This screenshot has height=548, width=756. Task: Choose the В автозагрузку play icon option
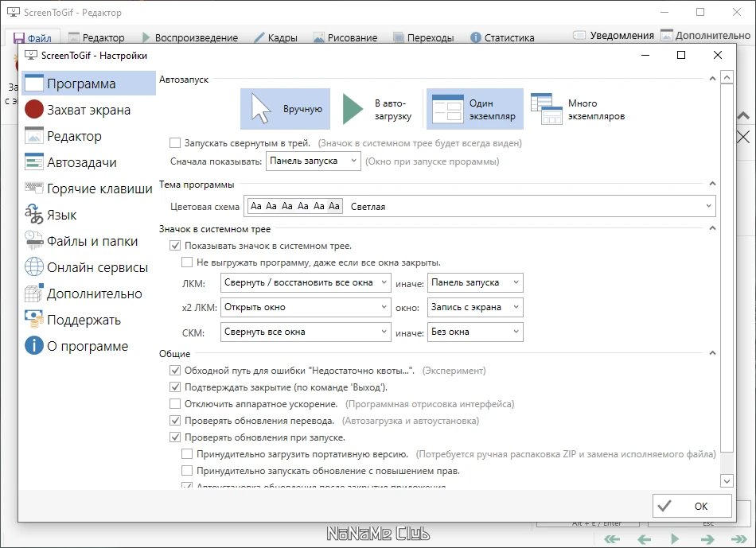tap(353, 110)
